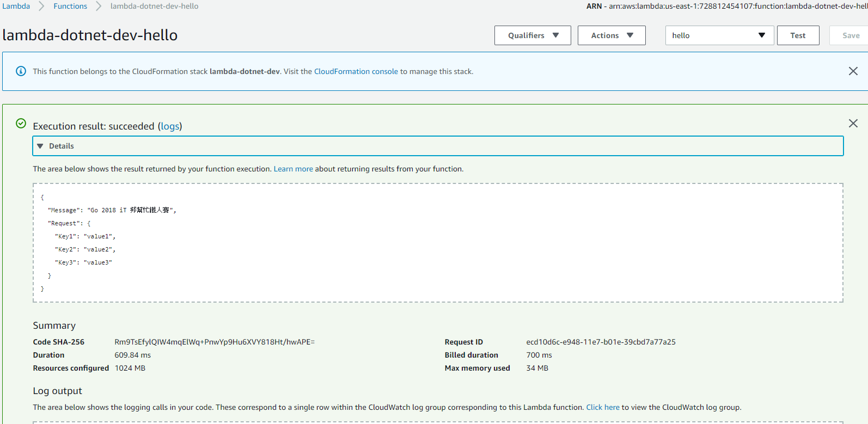Click the Code SHA-256 hash value
This screenshot has width=868, height=424.
[214, 342]
